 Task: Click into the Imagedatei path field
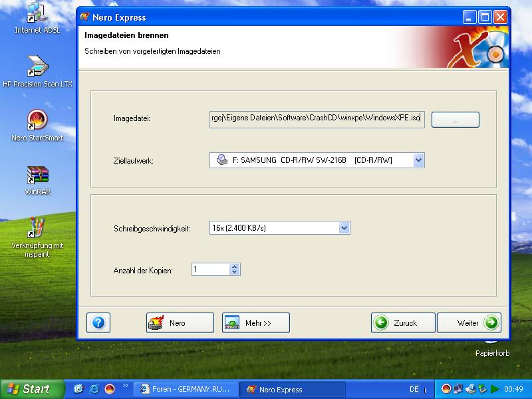tap(317, 120)
